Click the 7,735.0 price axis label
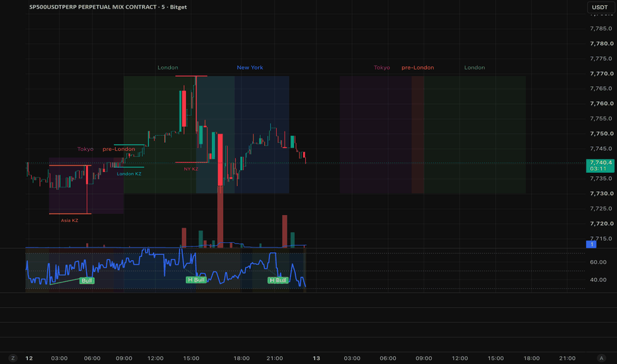 tap(601, 179)
